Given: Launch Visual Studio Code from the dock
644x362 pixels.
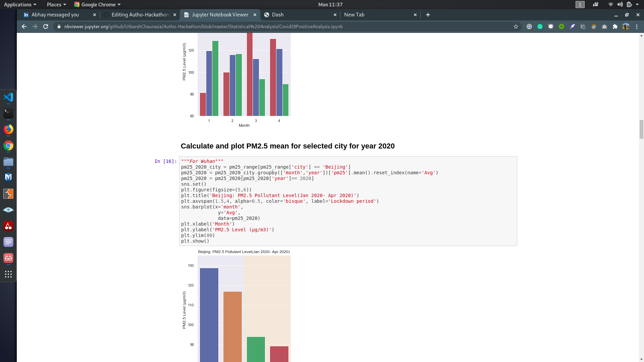Looking at the screenshot, I should (x=8, y=97).
